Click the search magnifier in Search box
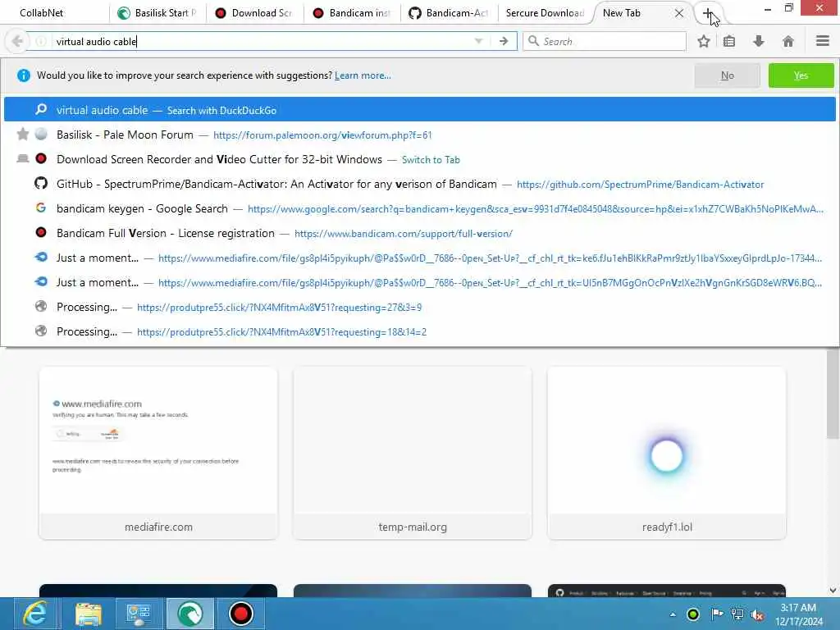The width and height of the screenshot is (840, 630). point(533,41)
